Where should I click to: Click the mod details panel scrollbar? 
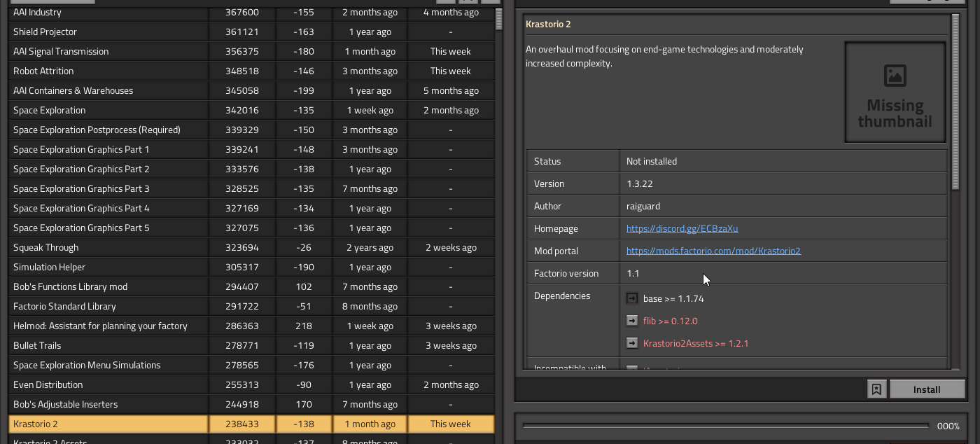click(x=955, y=102)
